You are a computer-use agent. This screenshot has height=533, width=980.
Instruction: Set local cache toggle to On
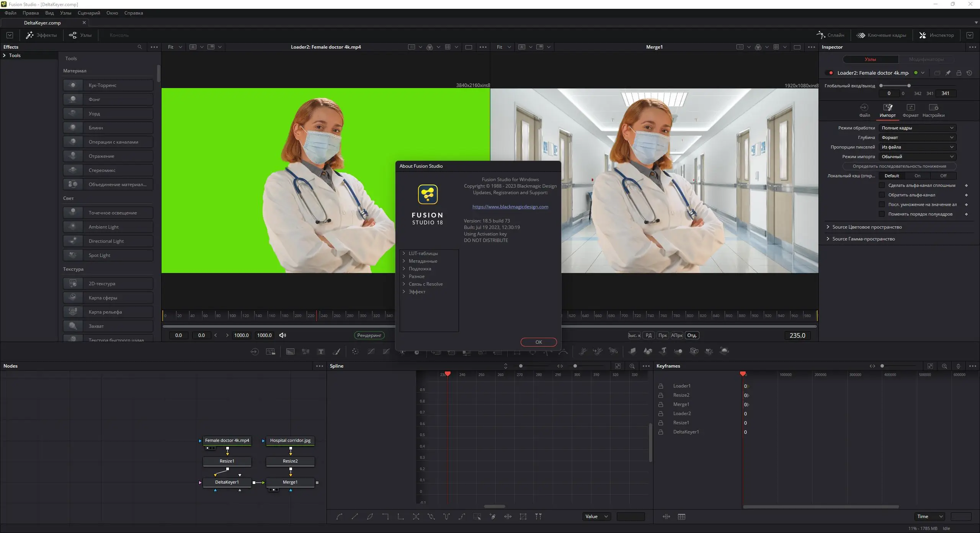[918, 176]
